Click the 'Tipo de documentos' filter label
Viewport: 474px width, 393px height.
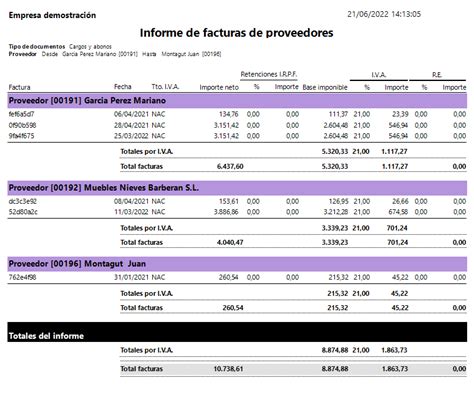pyautogui.click(x=37, y=47)
